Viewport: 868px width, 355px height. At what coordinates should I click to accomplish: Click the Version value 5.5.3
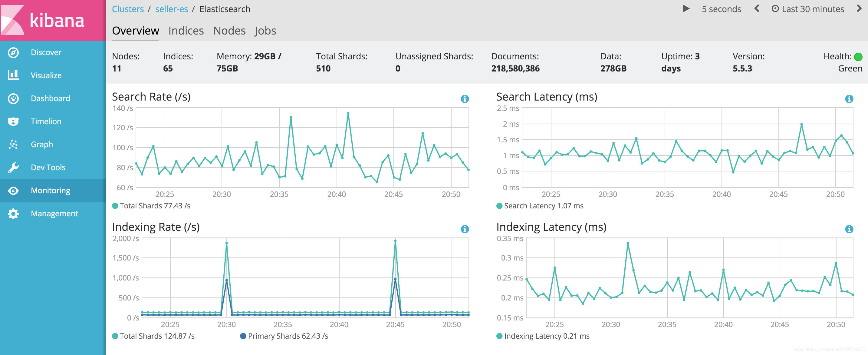(x=742, y=68)
